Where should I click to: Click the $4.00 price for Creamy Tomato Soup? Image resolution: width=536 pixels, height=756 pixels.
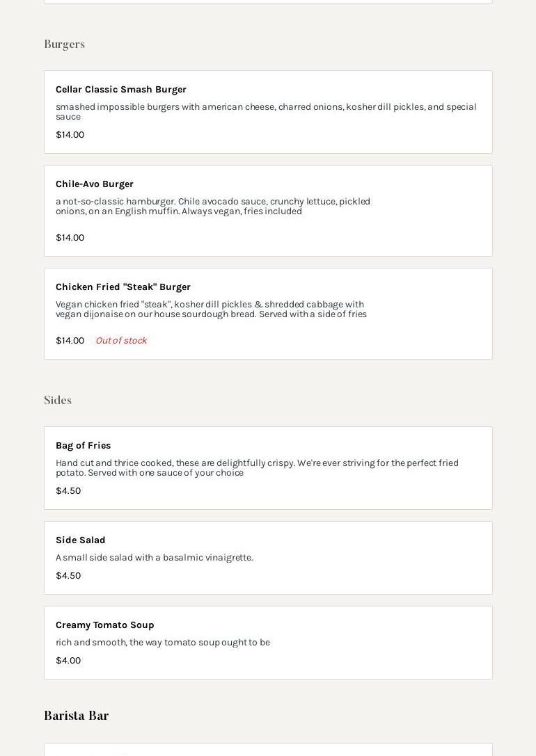(68, 661)
